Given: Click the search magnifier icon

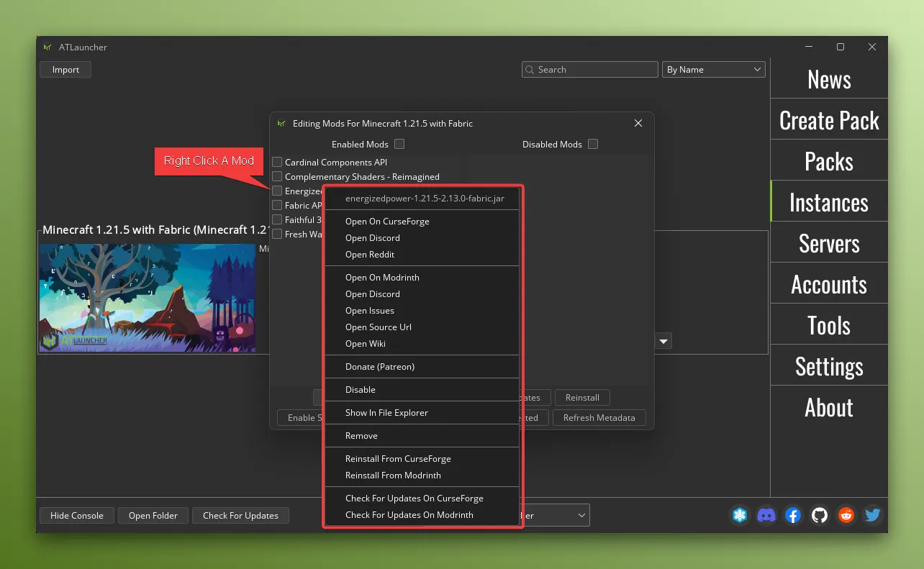Looking at the screenshot, I should (530, 70).
